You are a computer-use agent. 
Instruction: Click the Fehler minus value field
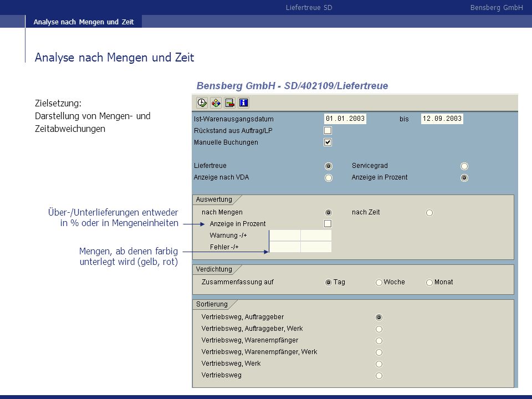click(x=285, y=247)
